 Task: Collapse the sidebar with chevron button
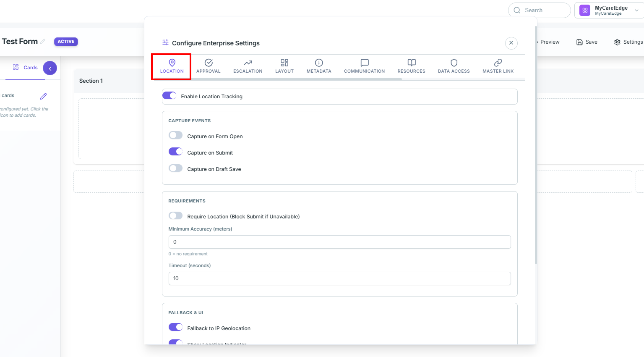(50, 68)
